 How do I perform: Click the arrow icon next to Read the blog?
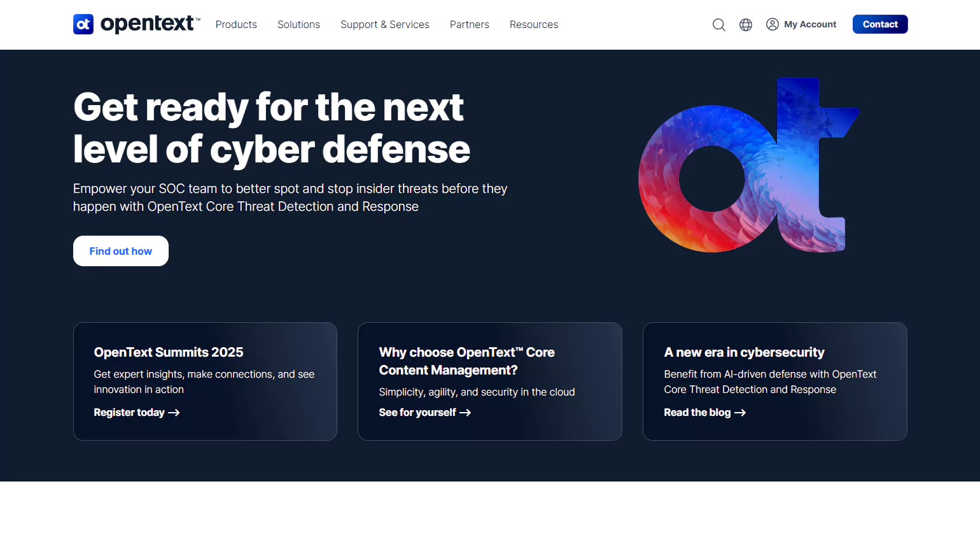(740, 412)
